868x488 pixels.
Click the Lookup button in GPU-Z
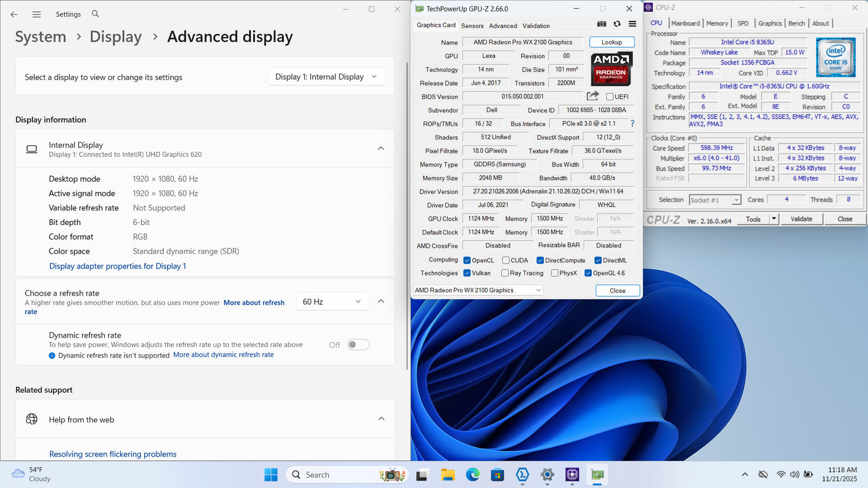611,42
